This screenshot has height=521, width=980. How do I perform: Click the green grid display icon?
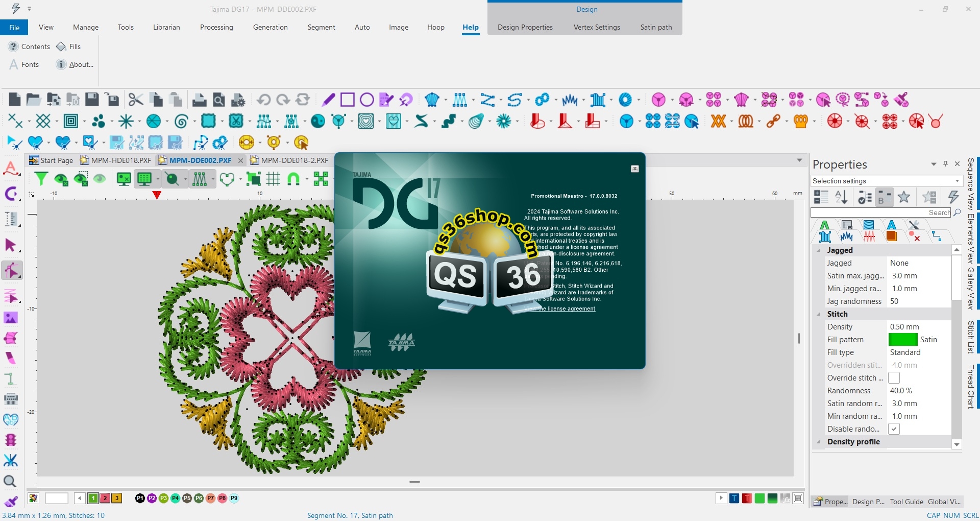click(x=273, y=179)
